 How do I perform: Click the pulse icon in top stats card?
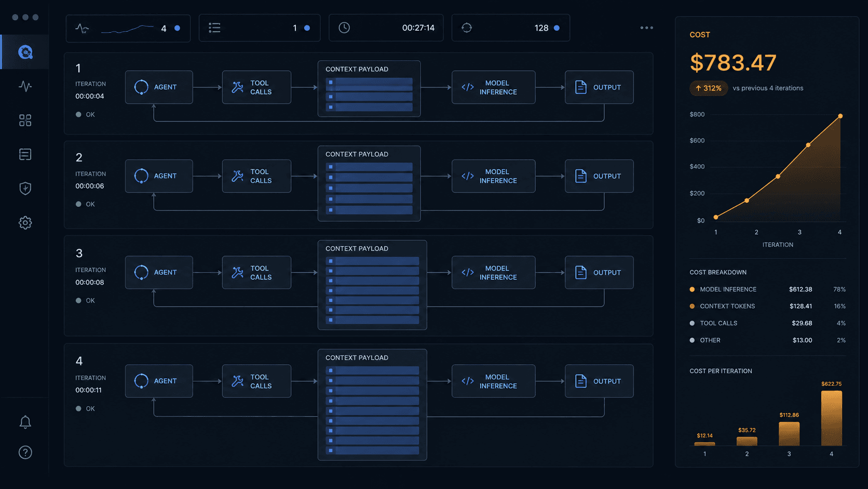(x=82, y=28)
